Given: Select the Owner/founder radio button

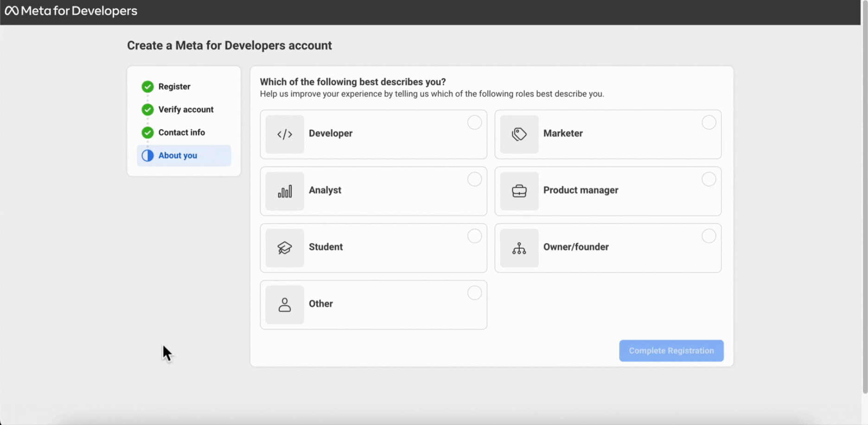Looking at the screenshot, I should (708, 236).
